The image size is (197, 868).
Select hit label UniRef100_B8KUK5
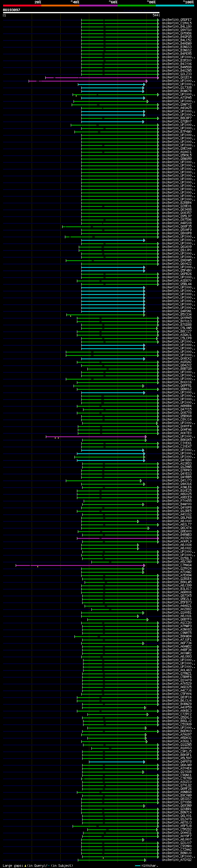pos(177,440)
